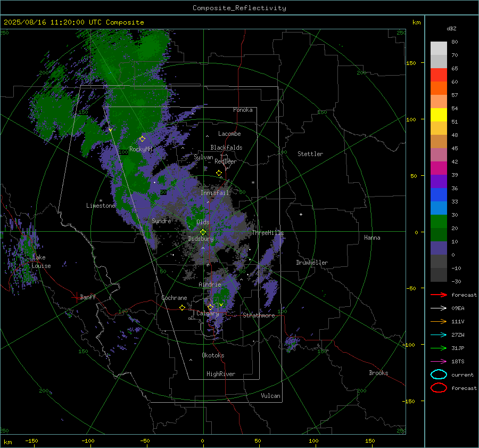Click the red forecast ellipse in legend
479x448 pixels.
439,388
